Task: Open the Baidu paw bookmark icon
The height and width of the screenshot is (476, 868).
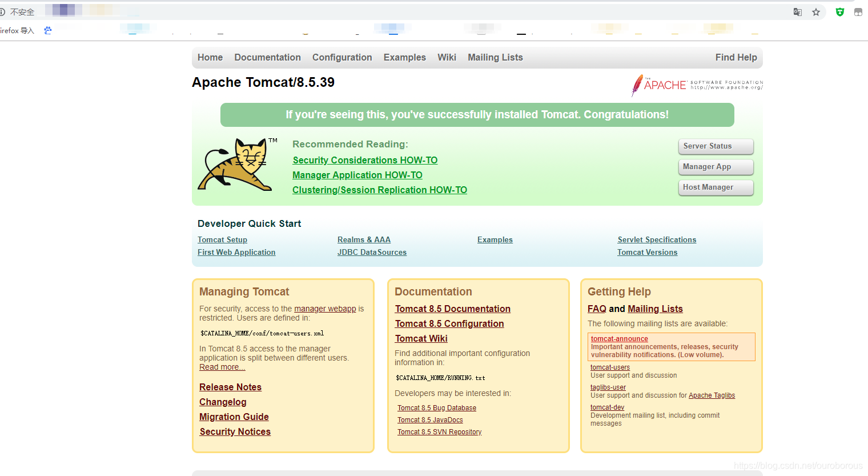Action: (x=48, y=30)
